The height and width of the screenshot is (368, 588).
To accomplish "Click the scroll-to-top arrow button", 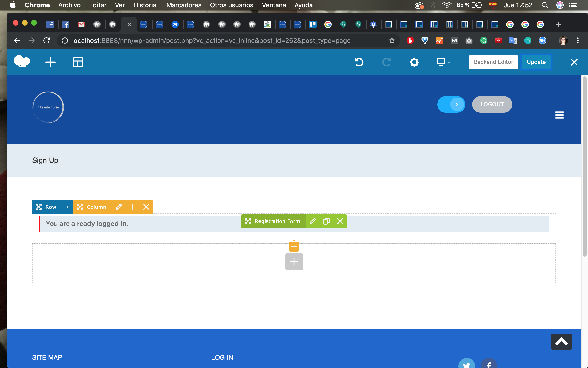I will tap(561, 342).
